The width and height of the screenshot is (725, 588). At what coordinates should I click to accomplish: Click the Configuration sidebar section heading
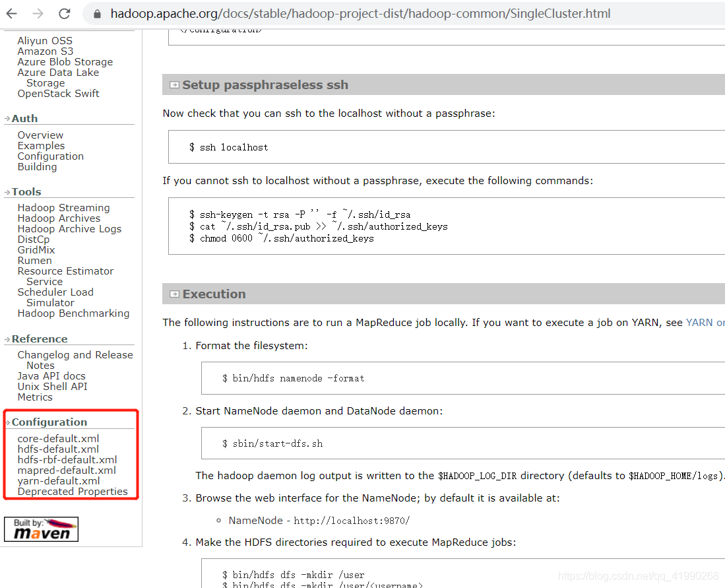(49, 422)
